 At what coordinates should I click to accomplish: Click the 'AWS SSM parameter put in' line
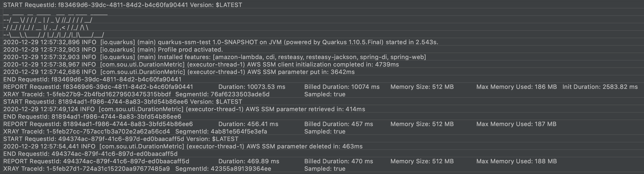click(179, 72)
